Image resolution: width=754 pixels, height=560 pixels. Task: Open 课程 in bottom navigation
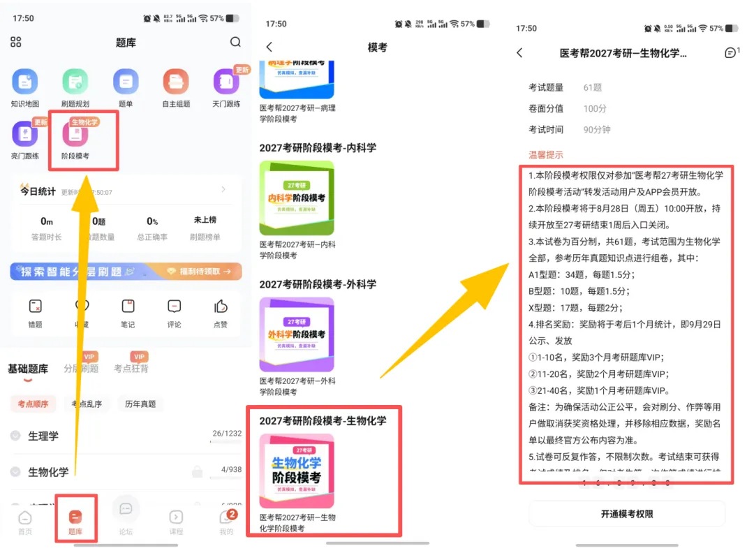(x=176, y=522)
